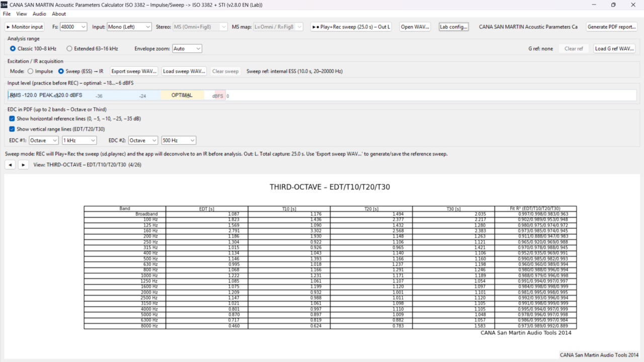
Task: Click Lab config button
Action: point(453,27)
